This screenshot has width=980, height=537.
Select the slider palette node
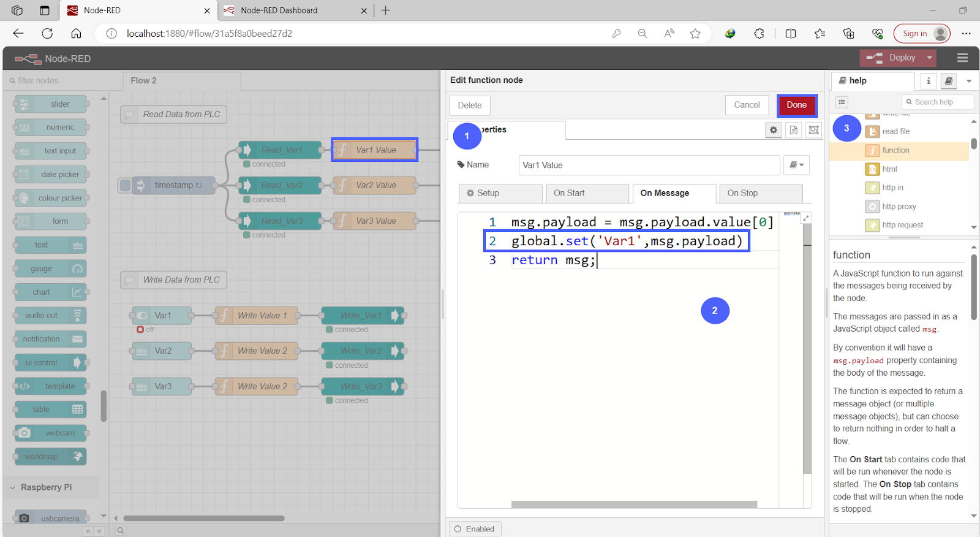(51, 104)
